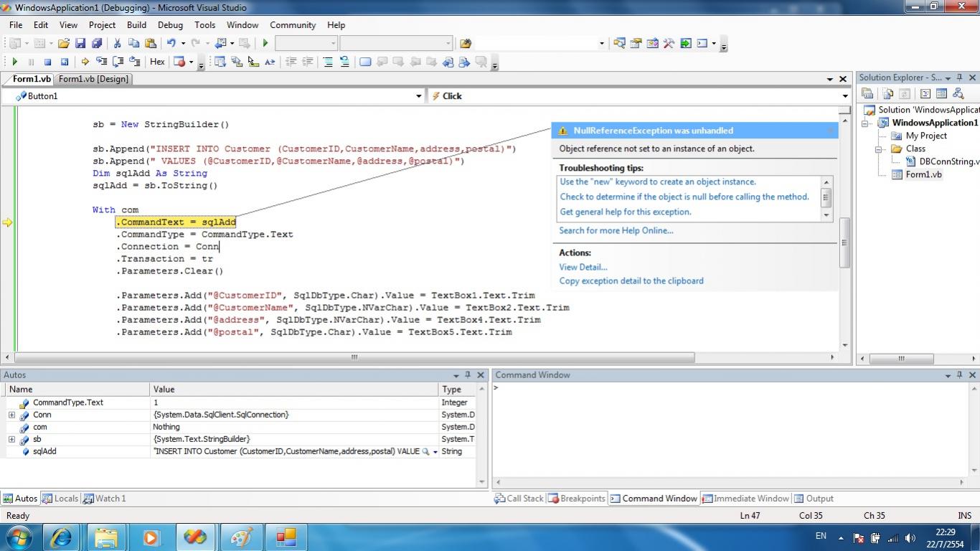Screen dimensions: 980x551
Task: Open the Button1 class name dropdown
Action: (419, 96)
